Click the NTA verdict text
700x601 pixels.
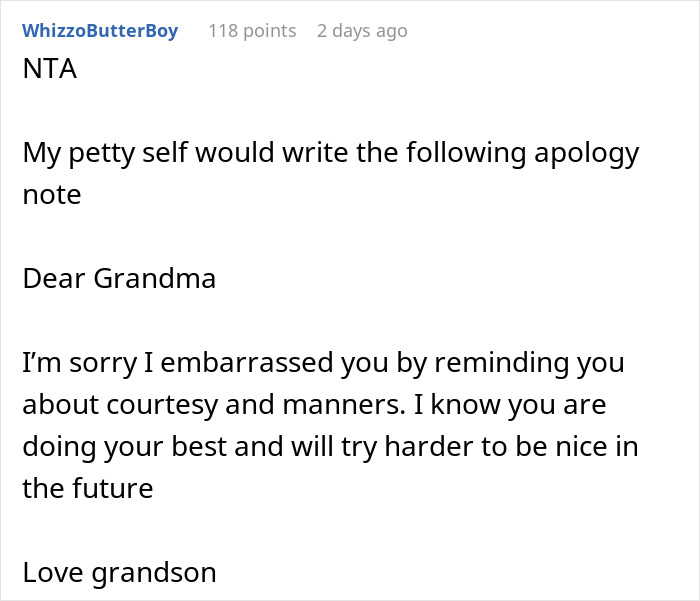tap(49, 71)
